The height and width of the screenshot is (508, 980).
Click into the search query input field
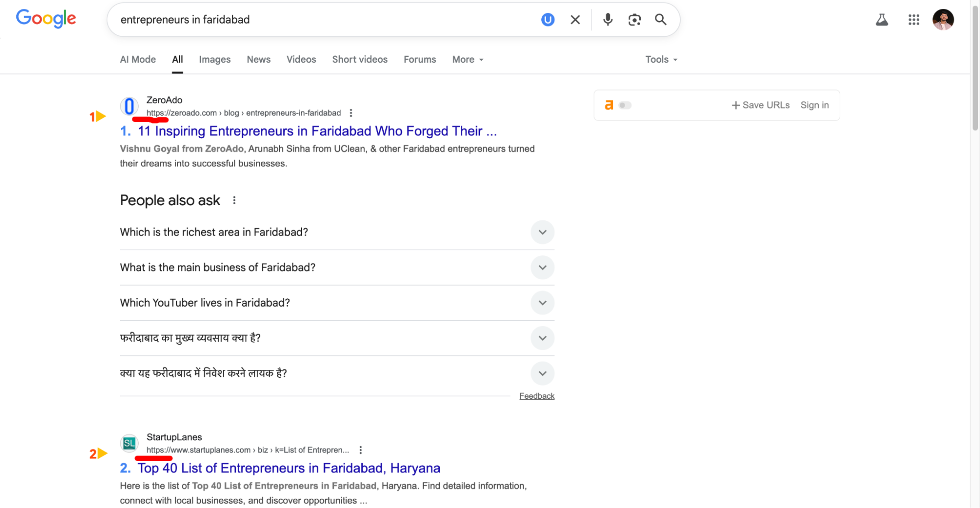click(324, 20)
